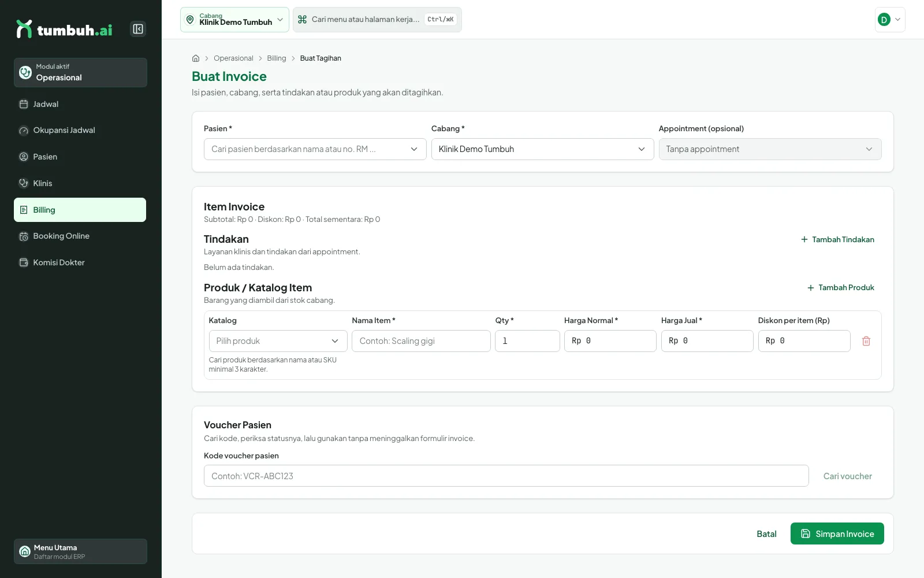Click Tambah Tindakan button
Viewport: 924px width, 578px height.
(837, 239)
